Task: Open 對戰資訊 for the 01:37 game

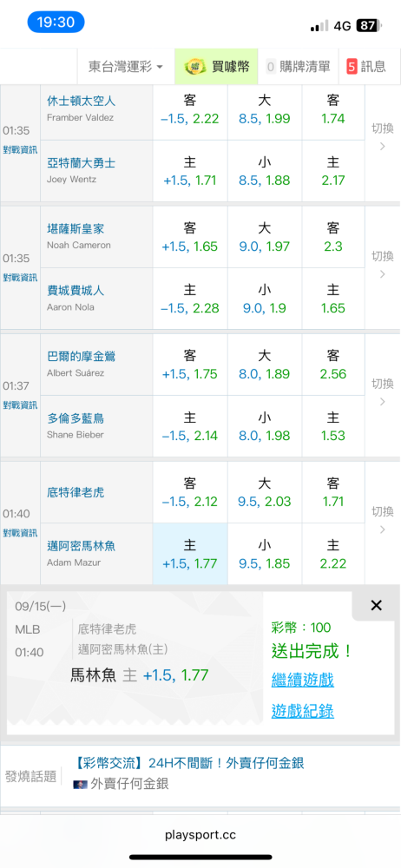Action: [20, 404]
